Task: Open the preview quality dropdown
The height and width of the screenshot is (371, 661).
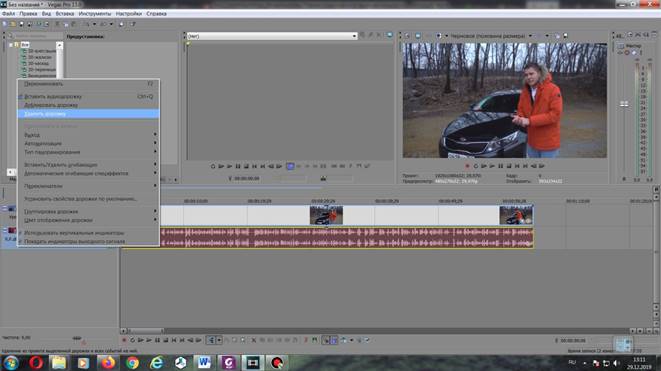Action: pyautogui.click(x=530, y=36)
